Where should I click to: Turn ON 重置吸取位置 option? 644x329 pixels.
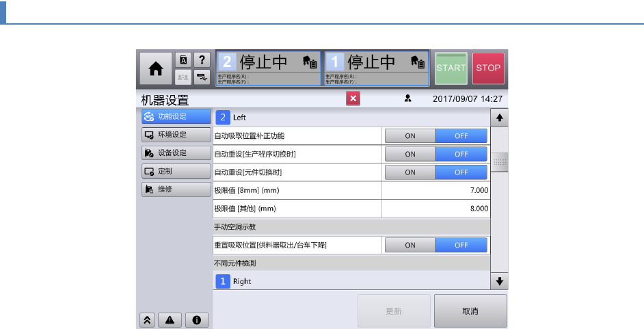[410, 245]
